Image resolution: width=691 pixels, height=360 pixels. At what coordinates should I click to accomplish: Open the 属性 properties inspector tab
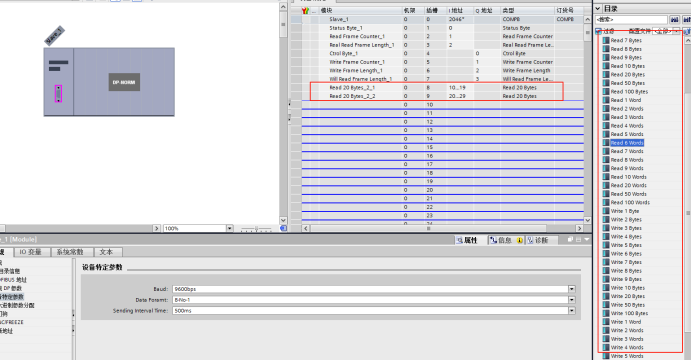467,240
